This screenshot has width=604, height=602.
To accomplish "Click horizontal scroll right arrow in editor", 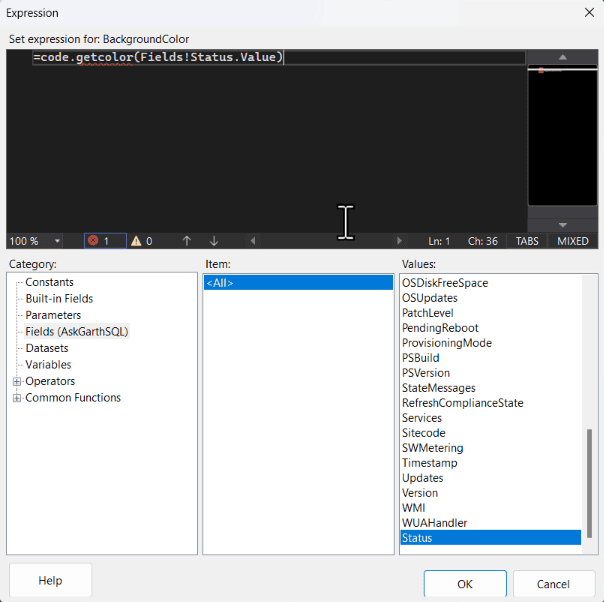I will coord(399,241).
